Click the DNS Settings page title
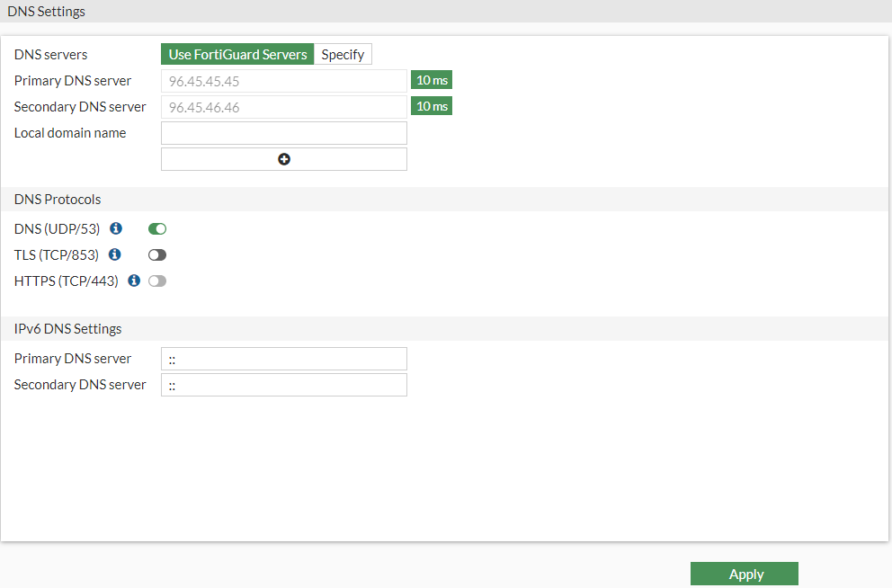The image size is (892, 588). tap(46, 12)
